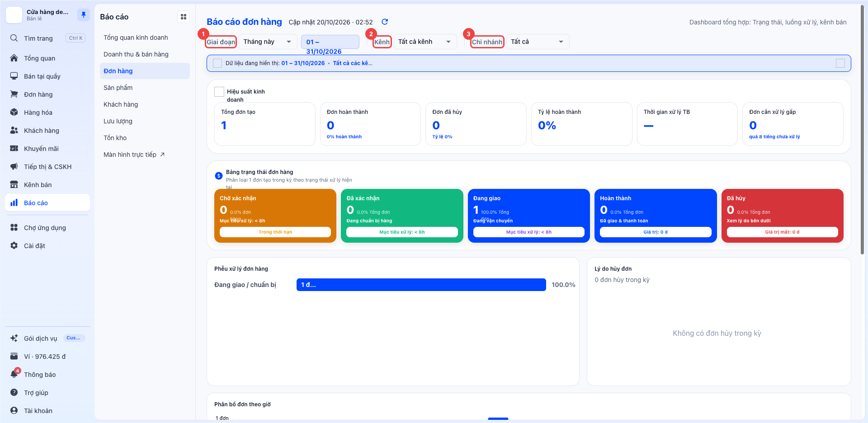Open Sản phẩm report menu item
This screenshot has height=423, width=868.
(145, 88)
